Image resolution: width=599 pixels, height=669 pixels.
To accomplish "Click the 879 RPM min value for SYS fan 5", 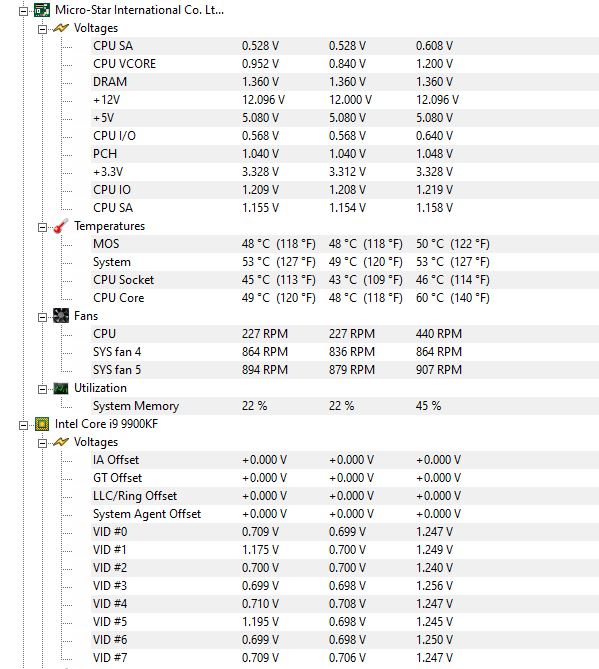I will (352, 370).
